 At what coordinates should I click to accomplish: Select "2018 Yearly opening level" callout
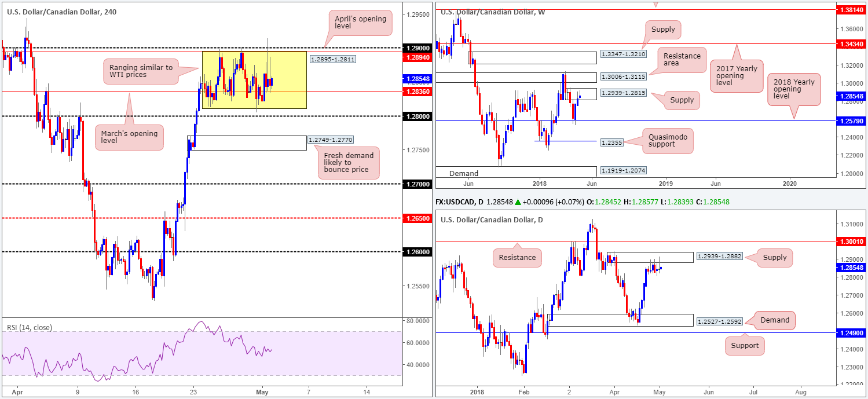point(794,89)
